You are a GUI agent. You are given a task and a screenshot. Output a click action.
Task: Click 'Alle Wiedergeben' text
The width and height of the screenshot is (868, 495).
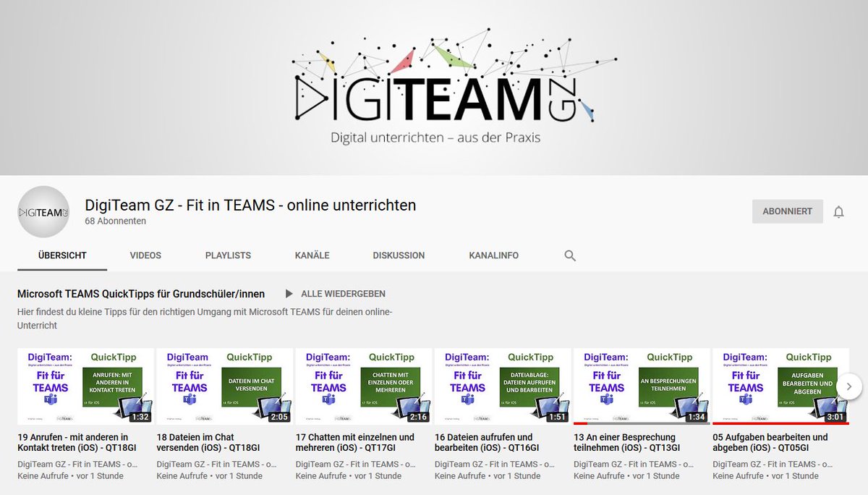[344, 294]
